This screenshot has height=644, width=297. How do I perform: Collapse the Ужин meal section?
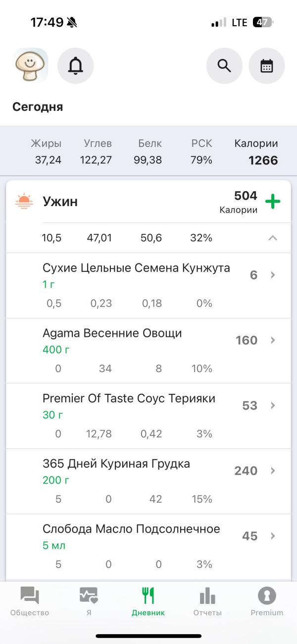coord(273,238)
